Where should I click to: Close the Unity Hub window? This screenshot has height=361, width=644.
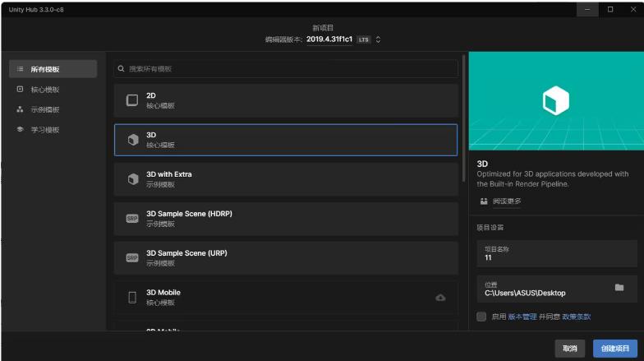click(x=632, y=10)
